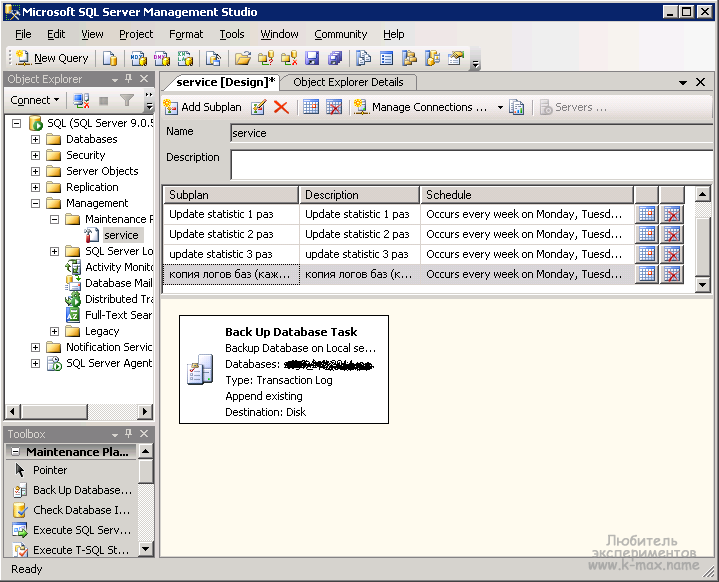This screenshot has height=582, width=719.
Task: Select Execute T-SQL Statement task in Toolbox
Action: [x=72, y=550]
